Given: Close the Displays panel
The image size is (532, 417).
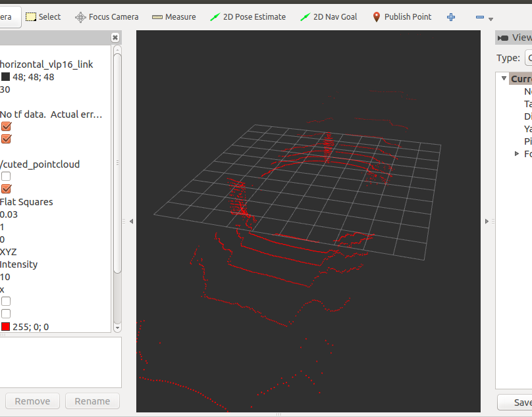Looking at the screenshot, I should click(115, 37).
